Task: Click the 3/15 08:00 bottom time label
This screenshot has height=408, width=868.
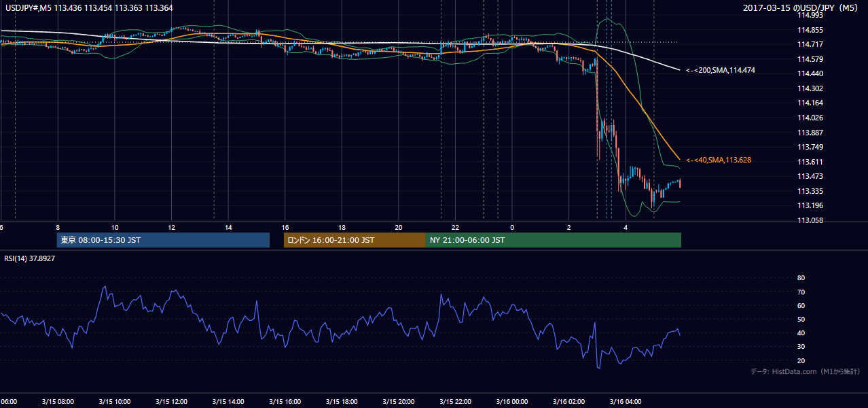Action: (58, 402)
